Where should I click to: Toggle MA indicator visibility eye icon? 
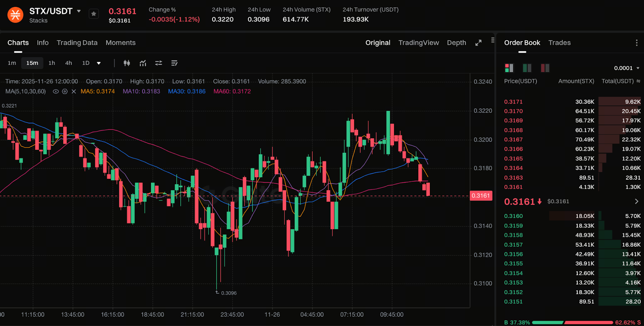point(56,91)
